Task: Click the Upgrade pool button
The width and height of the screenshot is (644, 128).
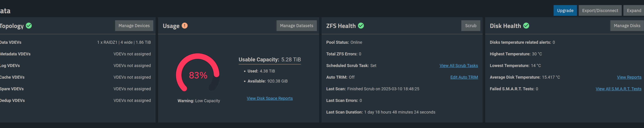Action: click(x=565, y=11)
